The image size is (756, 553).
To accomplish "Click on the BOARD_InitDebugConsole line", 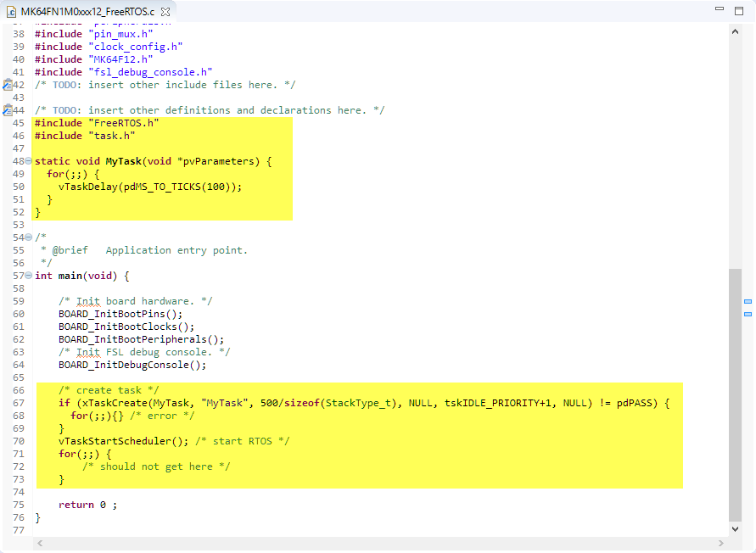I will (132, 365).
